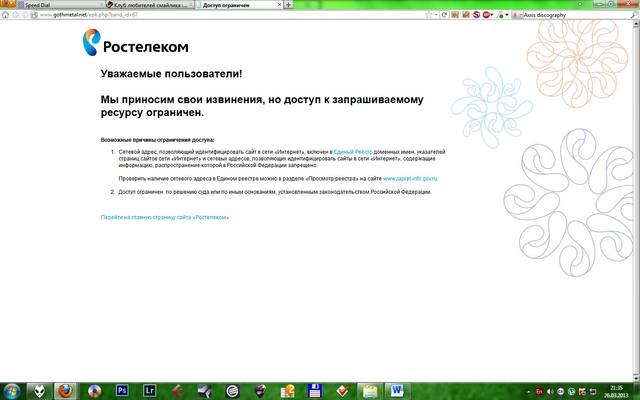
Task: Open the red arrow app in taskbar
Action: pyautogui.click(x=177, y=391)
